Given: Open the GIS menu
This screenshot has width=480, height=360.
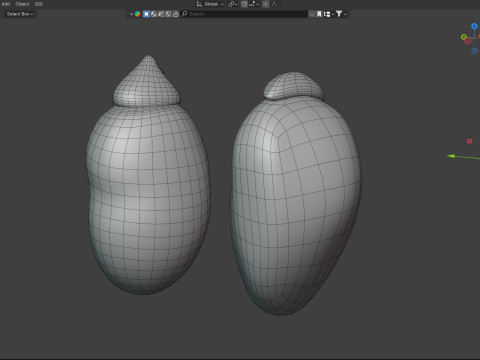Looking at the screenshot, I should [x=39, y=4].
